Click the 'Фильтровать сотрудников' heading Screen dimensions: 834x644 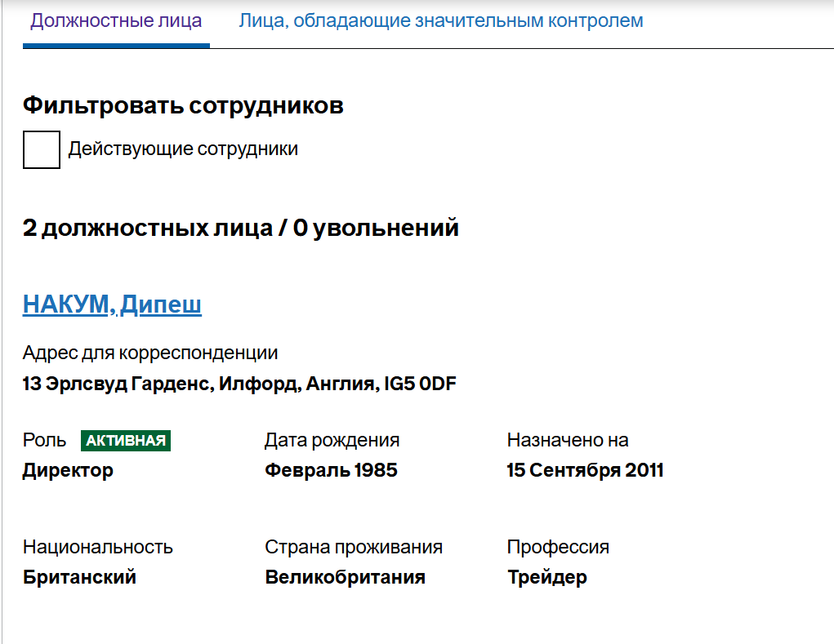pyautogui.click(x=183, y=105)
